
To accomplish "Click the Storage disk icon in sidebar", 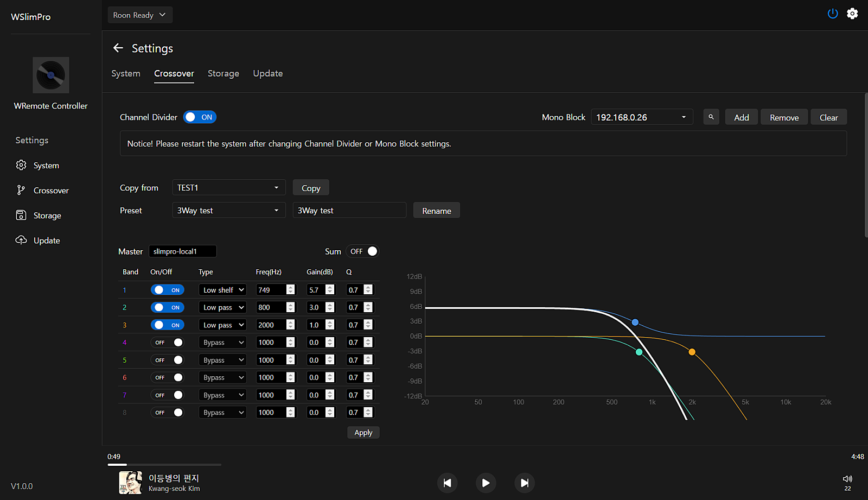I will coord(21,215).
